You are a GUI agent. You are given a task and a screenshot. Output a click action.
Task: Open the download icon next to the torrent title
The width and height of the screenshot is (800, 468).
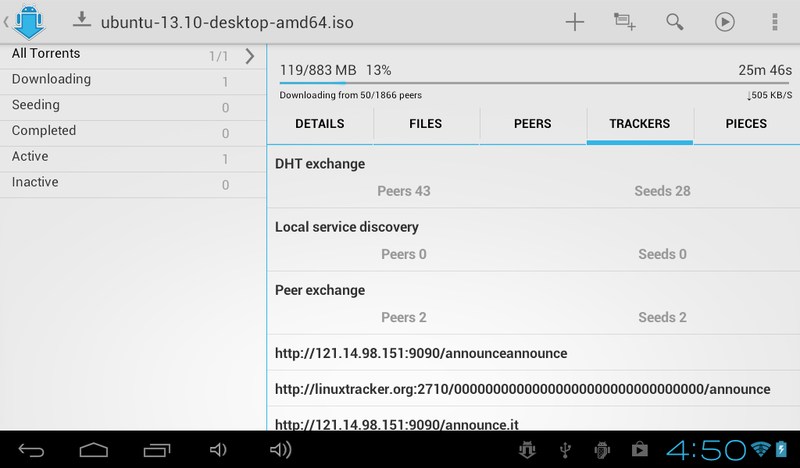(82, 20)
